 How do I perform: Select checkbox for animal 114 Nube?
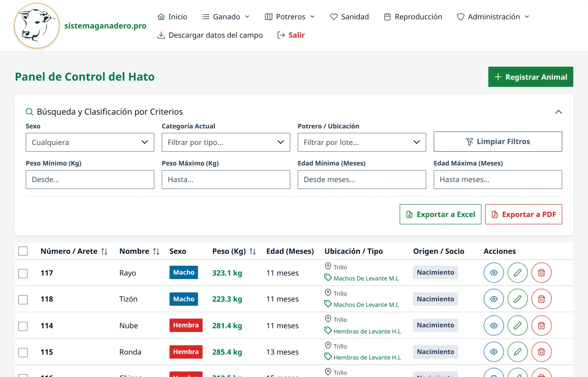point(23,326)
